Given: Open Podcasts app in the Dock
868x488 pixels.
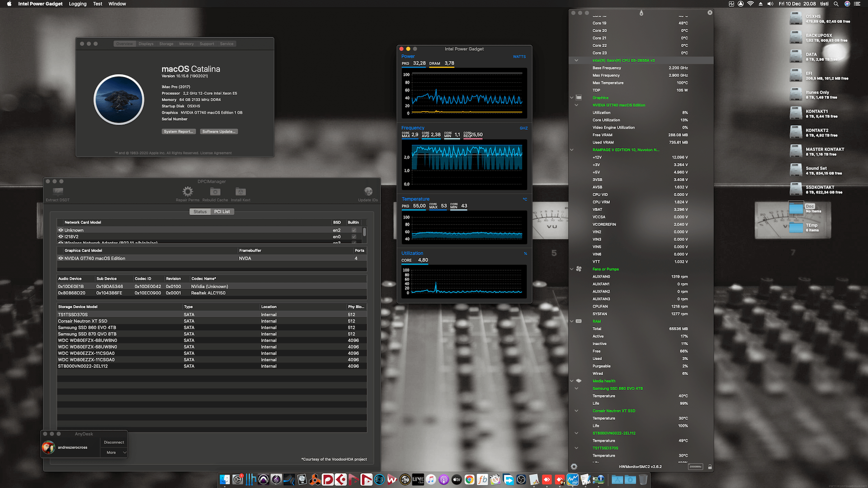Looking at the screenshot, I should coord(444,479).
